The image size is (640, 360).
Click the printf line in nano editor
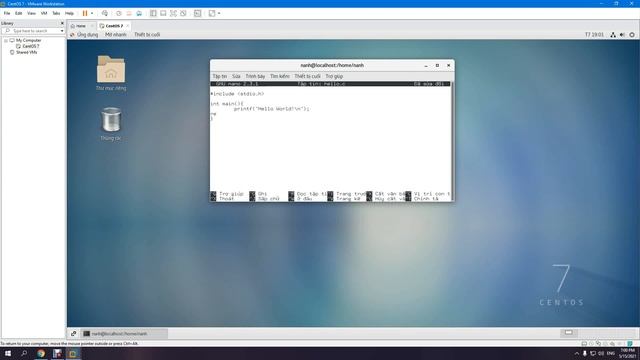[271, 109]
